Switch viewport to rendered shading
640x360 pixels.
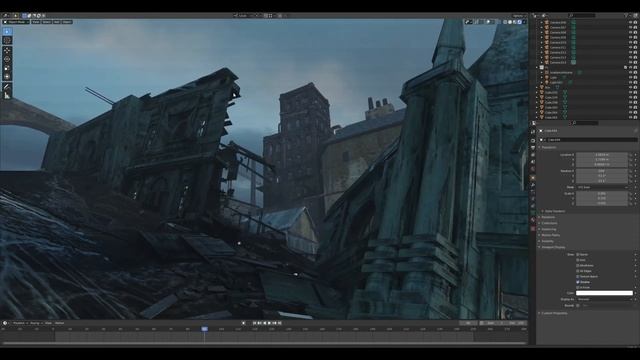[x=519, y=22]
